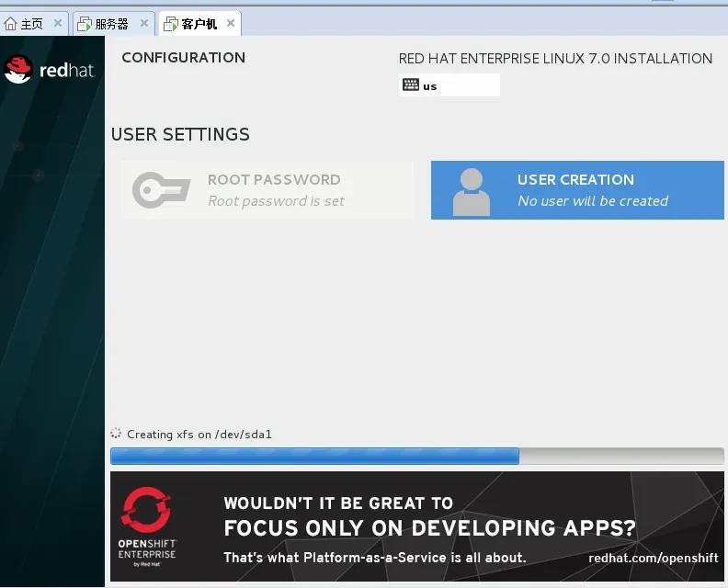Click the OpenShift Enterprise logo
Screen dimensions: 728x588
click(x=147, y=526)
